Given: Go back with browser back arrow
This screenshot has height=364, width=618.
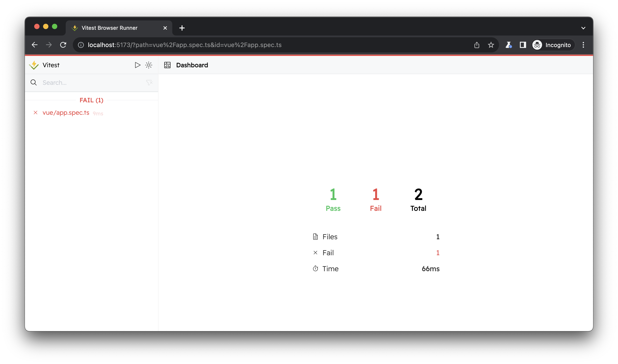Looking at the screenshot, I should [35, 45].
